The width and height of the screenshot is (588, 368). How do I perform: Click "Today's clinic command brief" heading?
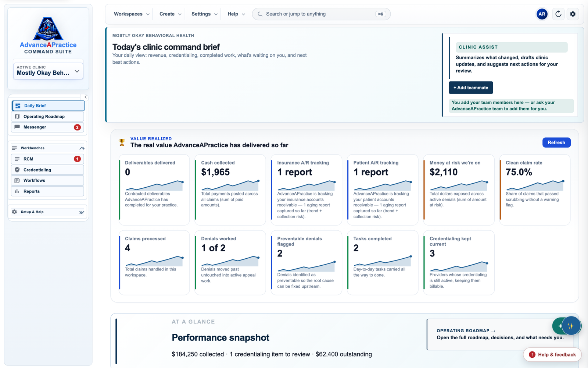[x=166, y=47]
